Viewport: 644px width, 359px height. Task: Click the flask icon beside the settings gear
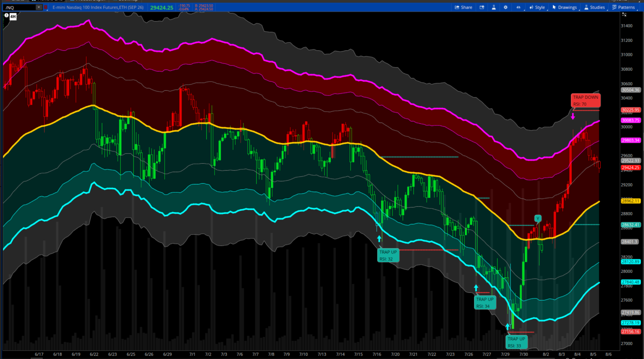(494, 7)
